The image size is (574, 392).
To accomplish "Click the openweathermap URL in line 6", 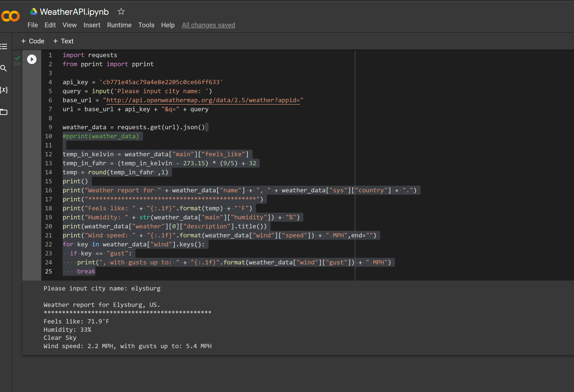I will [x=203, y=100].
